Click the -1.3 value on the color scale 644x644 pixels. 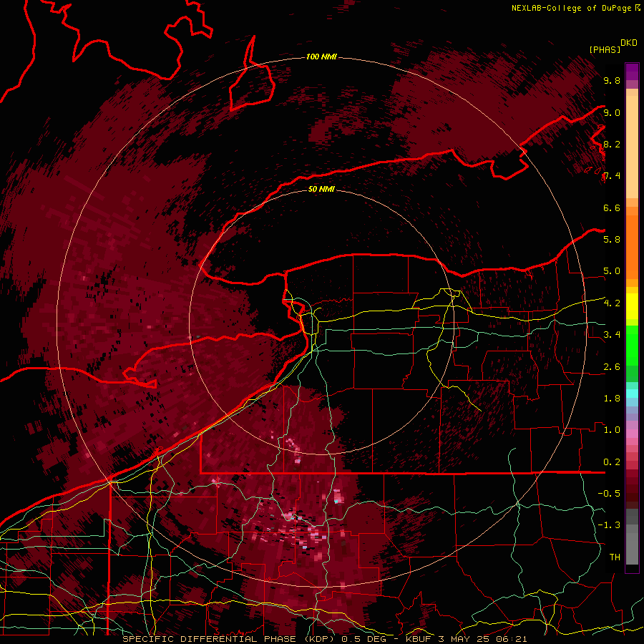tap(609, 525)
